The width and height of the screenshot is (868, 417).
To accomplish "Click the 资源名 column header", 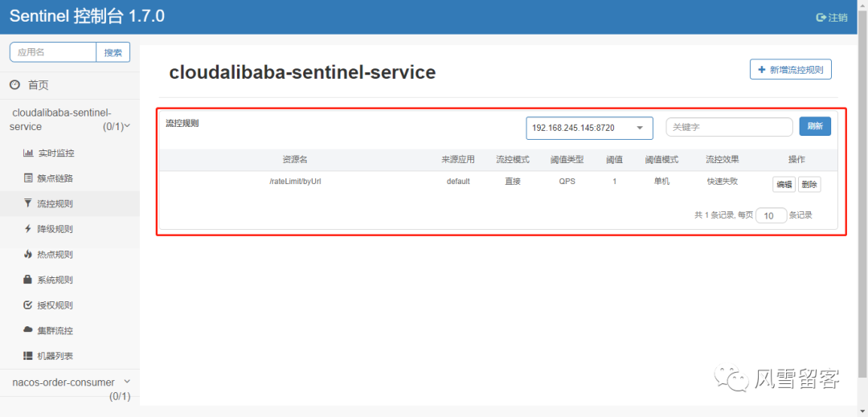I will 295,159.
